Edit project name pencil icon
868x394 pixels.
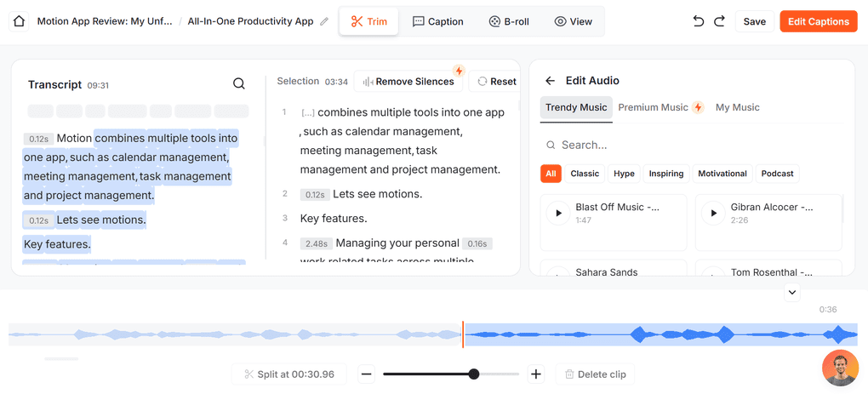[324, 21]
